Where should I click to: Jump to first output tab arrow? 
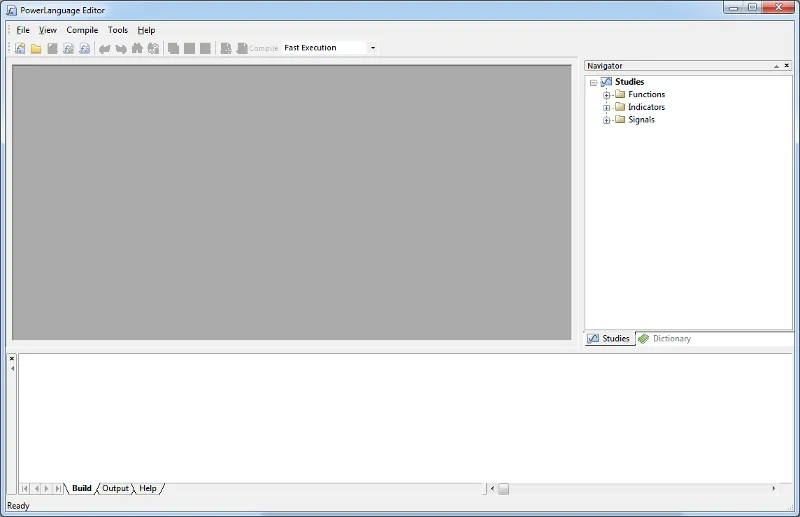point(25,488)
